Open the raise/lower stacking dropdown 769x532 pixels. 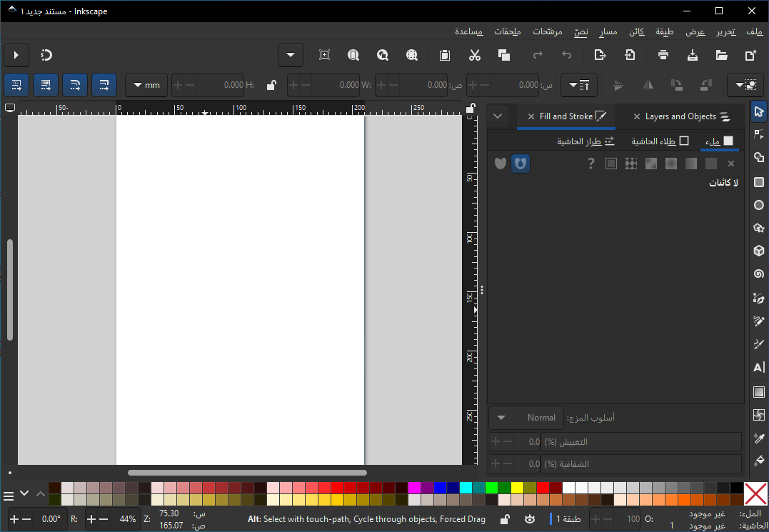[x=578, y=85]
